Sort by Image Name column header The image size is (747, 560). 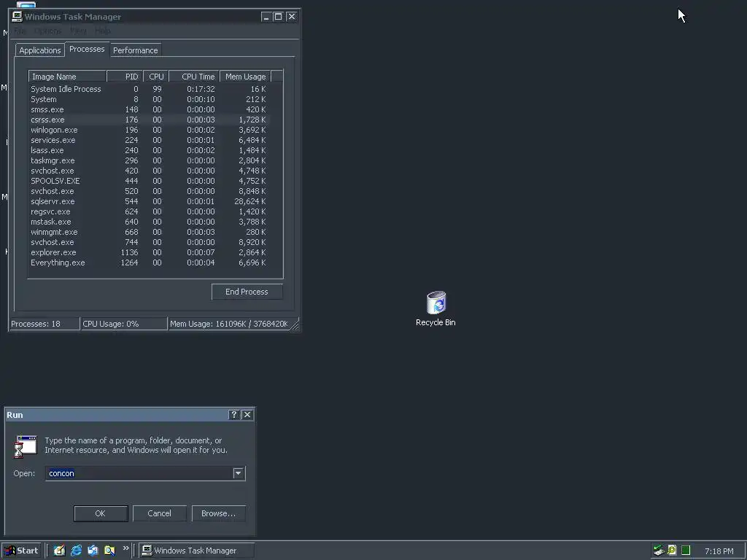67,77
